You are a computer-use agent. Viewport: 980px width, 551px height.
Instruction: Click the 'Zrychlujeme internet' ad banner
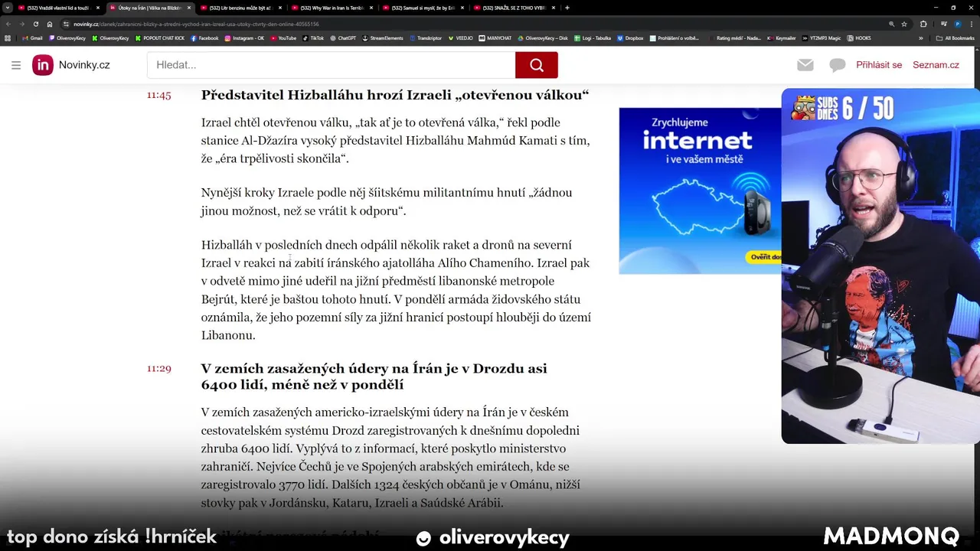[x=700, y=191]
